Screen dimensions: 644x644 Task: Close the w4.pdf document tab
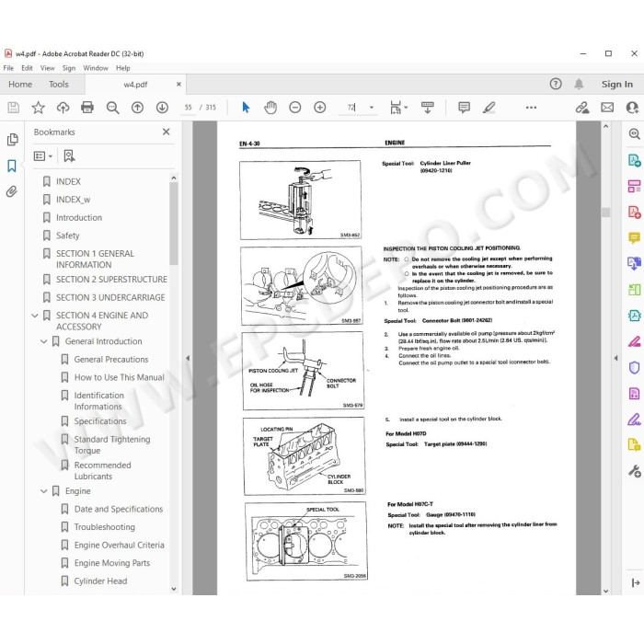pos(178,85)
